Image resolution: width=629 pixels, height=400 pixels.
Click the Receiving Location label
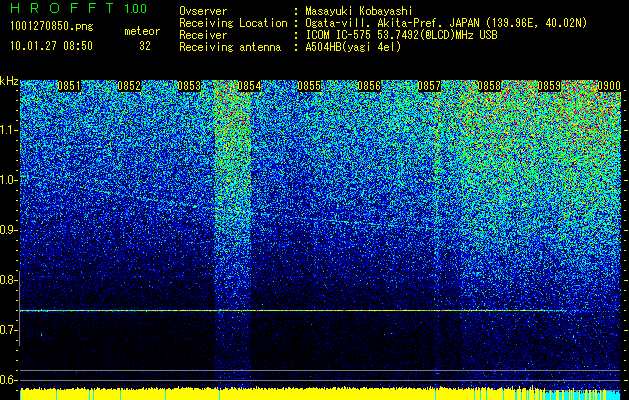(233, 23)
